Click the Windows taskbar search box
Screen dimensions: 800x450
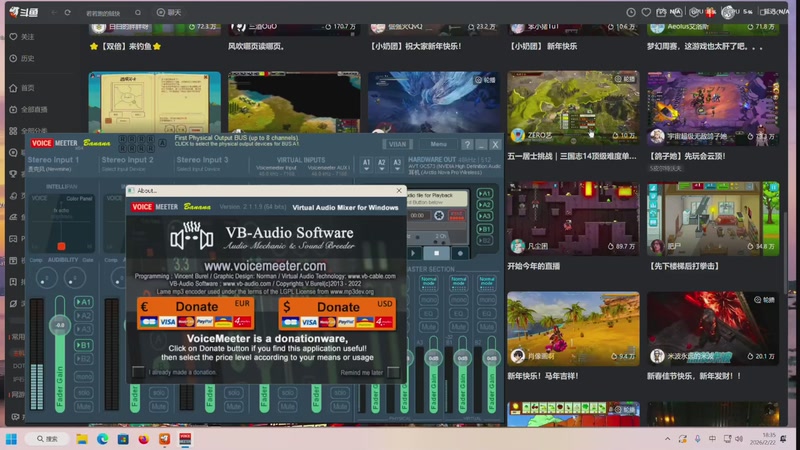click(47, 439)
